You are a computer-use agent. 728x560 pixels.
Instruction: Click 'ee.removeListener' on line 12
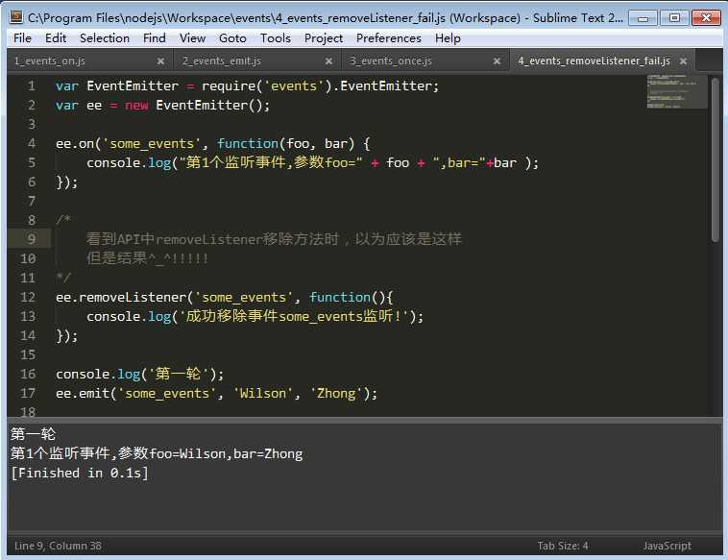(x=121, y=297)
